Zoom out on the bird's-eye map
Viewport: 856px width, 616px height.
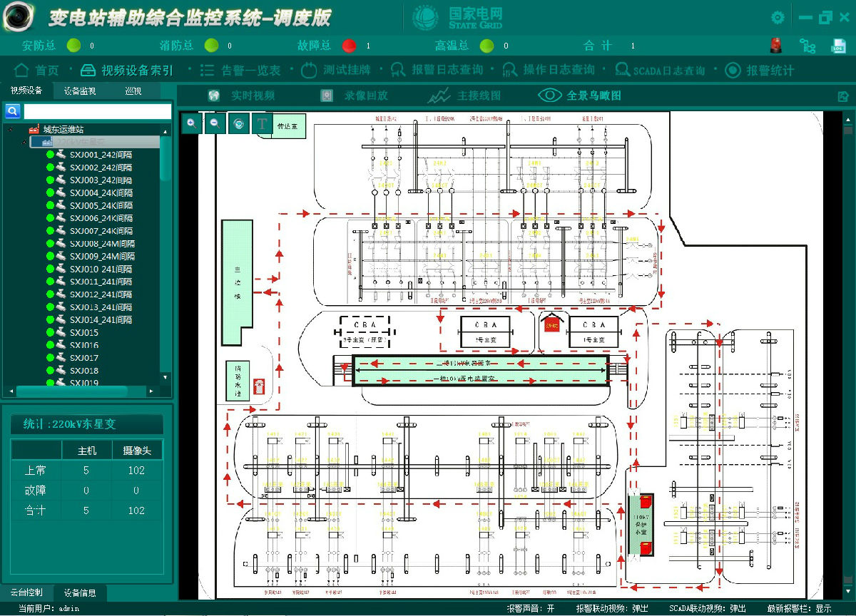click(215, 123)
